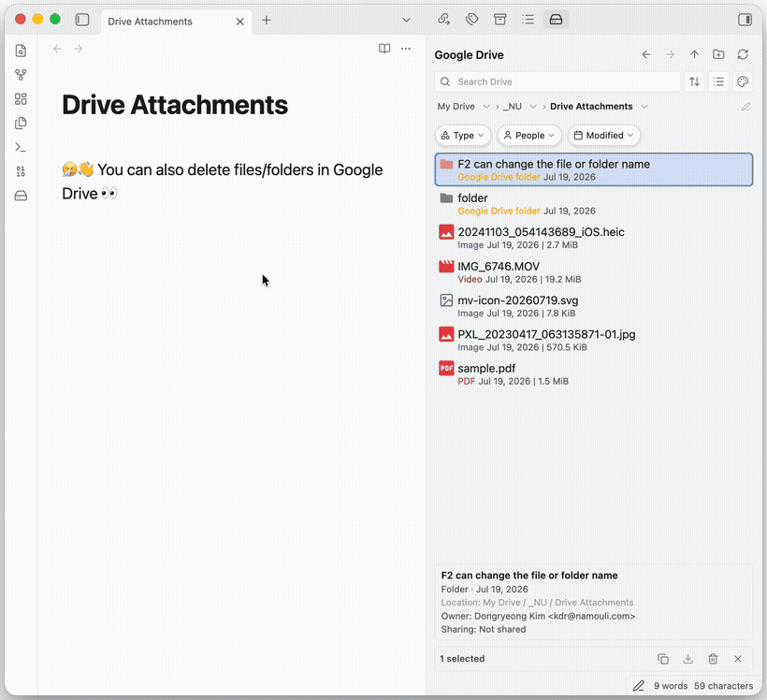Click '9 words' in status bar
Screen dimensions: 767x700
pos(671,686)
